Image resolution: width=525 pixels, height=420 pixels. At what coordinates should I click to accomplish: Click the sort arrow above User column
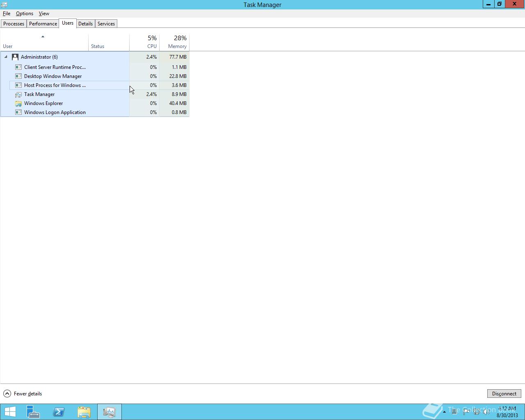[43, 37]
